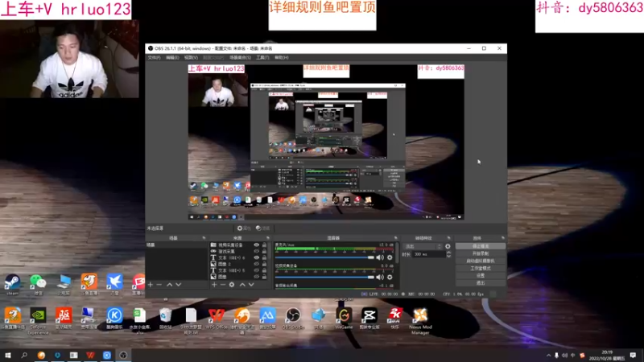This screenshot has height=362, width=644.
Task: Click the transition duration 300 ms field
Action: pyautogui.click(x=429, y=254)
